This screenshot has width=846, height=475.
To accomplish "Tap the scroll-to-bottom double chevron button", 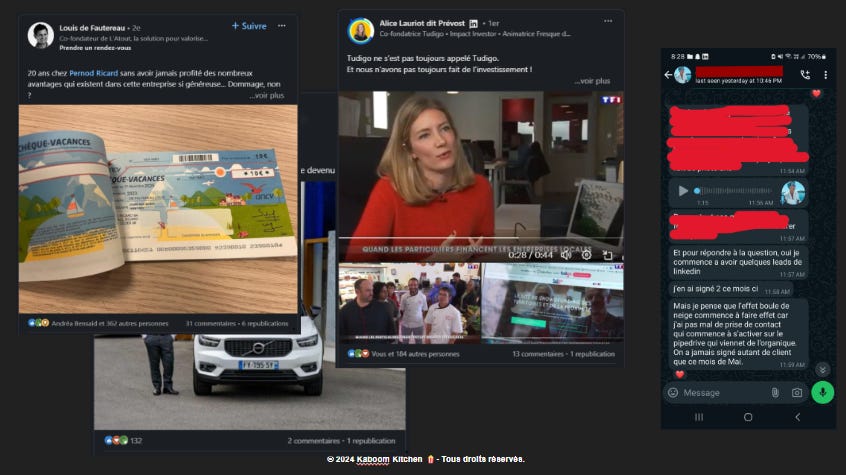I will (822, 370).
